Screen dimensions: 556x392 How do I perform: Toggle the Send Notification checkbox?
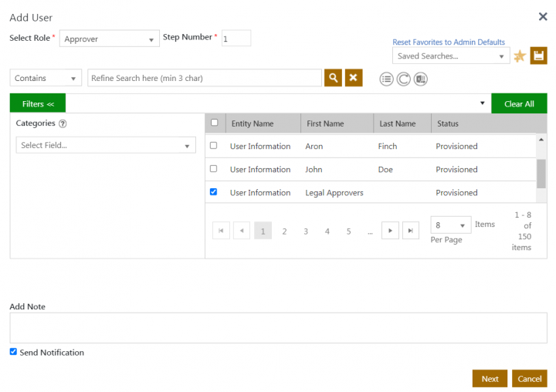[x=13, y=352]
